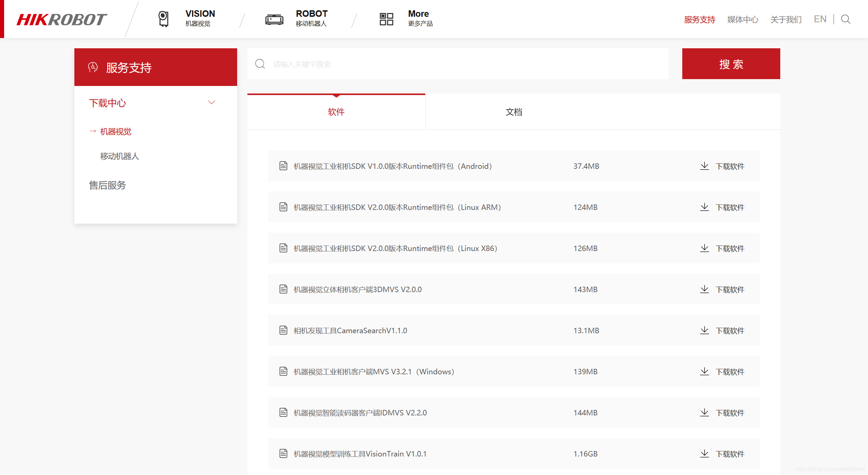Click download icon for CameraSearchV1.1.0
The width and height of the screenshot is (868, 475).
(x=704, y=330)
